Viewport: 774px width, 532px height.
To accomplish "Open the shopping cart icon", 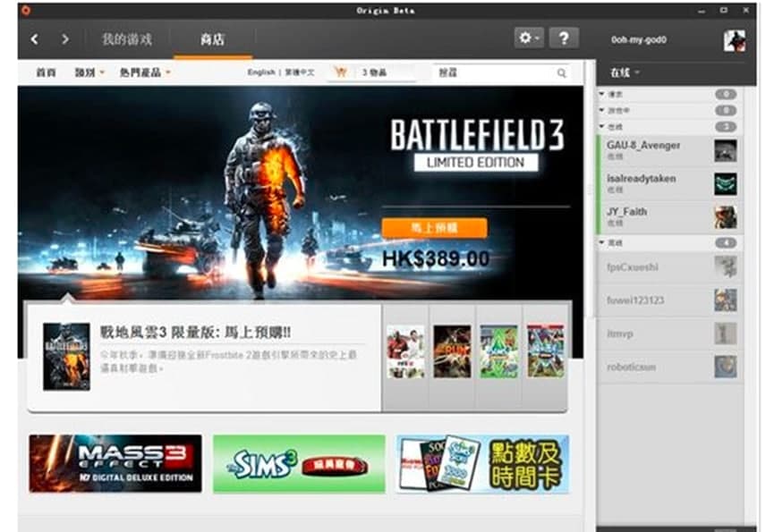I will tap(341, 72).
